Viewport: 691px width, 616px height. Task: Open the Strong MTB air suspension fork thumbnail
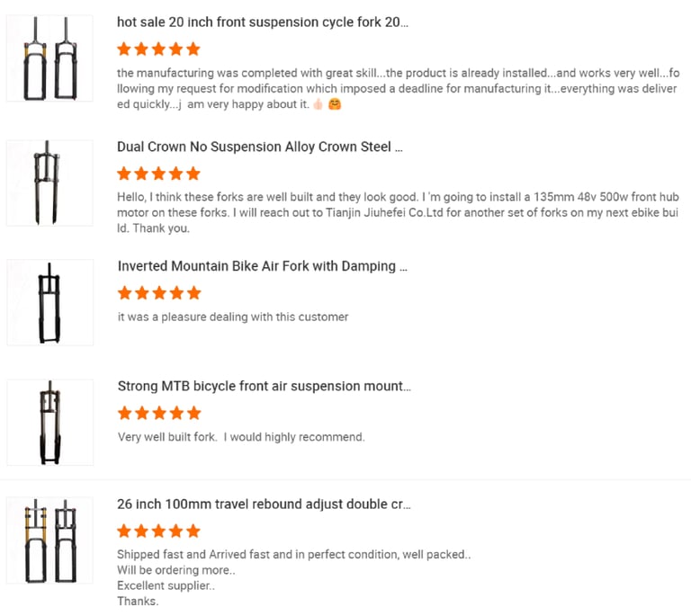[49, 423]
